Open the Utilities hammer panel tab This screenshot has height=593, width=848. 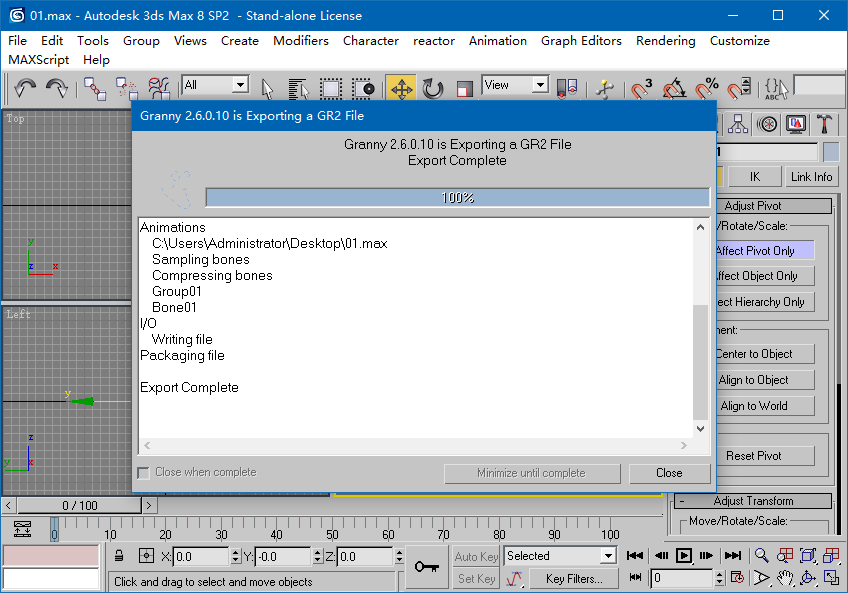(x=824, y=124)
